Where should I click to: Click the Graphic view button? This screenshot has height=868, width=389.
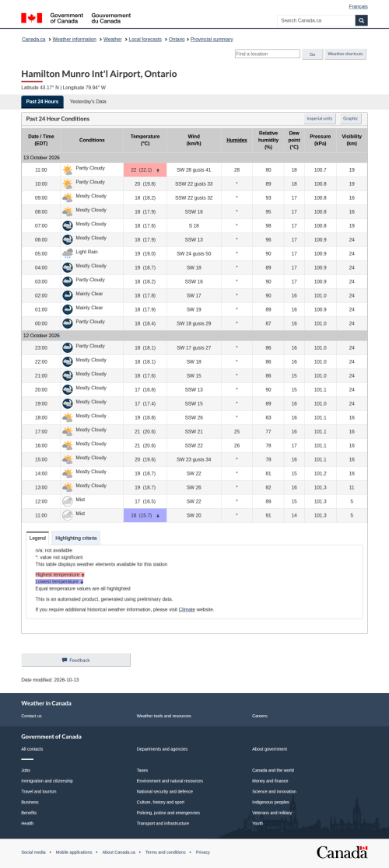click(350, 118)
